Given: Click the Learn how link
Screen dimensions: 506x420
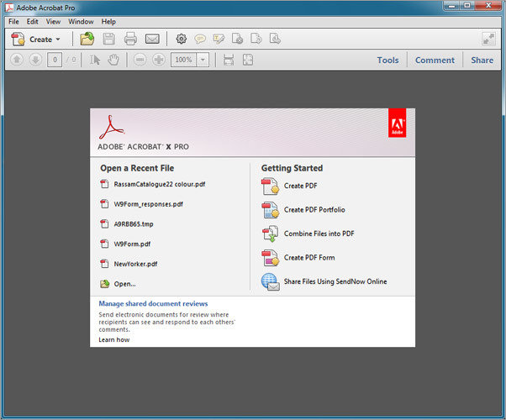Looking at the screenshot, I should click(x=114, y=339).
